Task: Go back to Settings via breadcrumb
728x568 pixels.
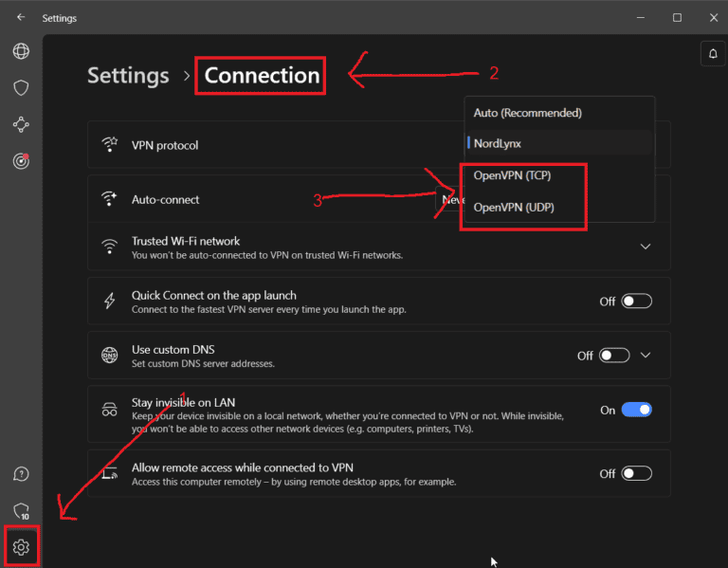Action: click(128, 76)
